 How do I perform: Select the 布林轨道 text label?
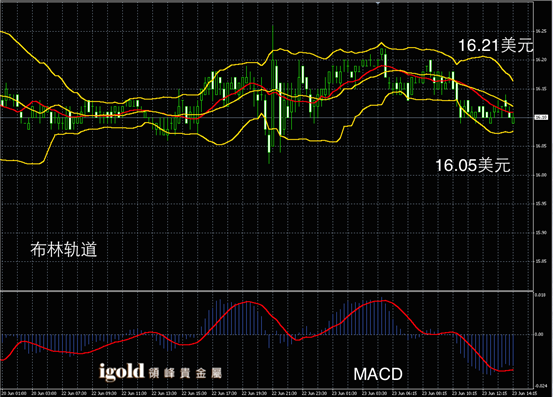coord(64,249)
